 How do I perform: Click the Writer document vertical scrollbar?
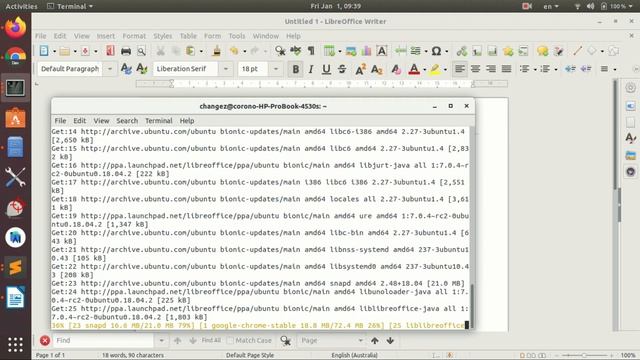[x=616, y=135]
